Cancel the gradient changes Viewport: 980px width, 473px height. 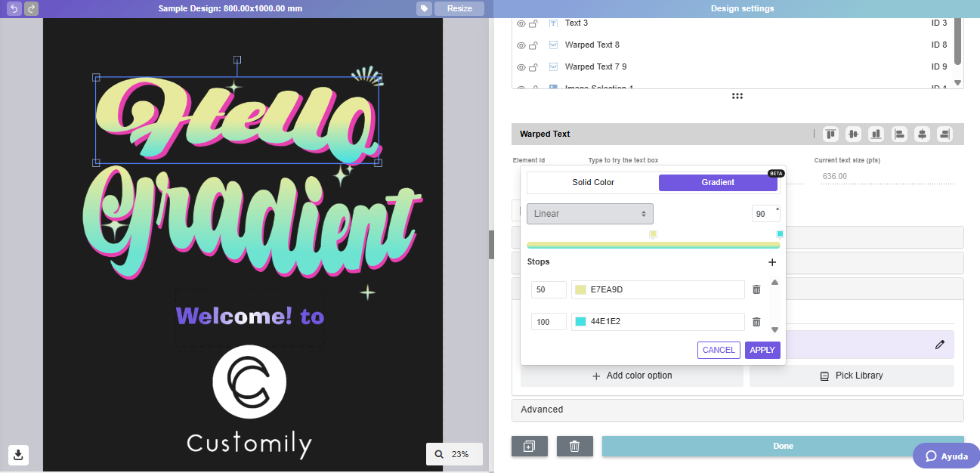pyautogui.click(x=719, y=351)
